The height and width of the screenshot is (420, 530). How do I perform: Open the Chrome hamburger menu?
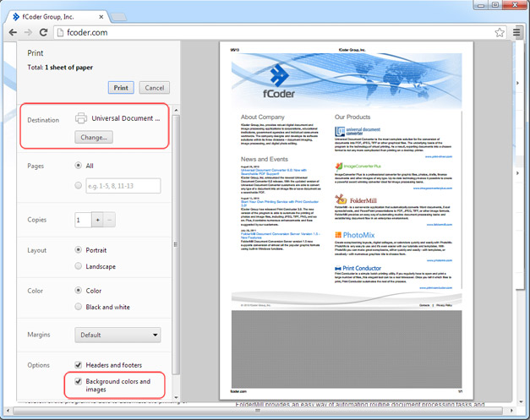pyautogui.click(x=516, y=32)
